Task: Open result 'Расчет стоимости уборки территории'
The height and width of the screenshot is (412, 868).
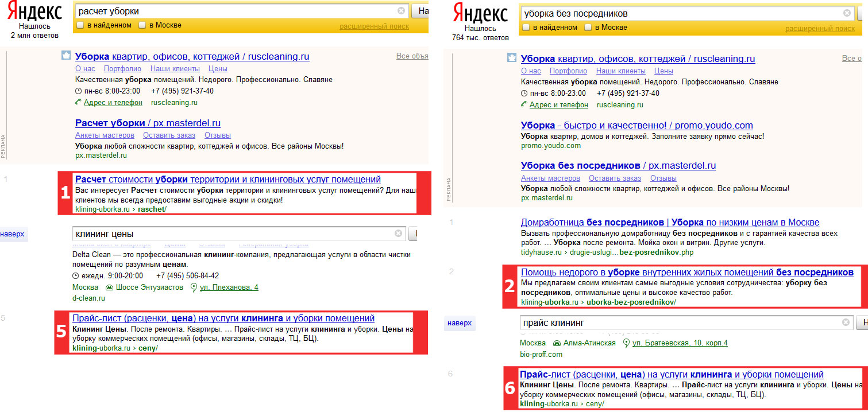Action: [x=228, y=180]
